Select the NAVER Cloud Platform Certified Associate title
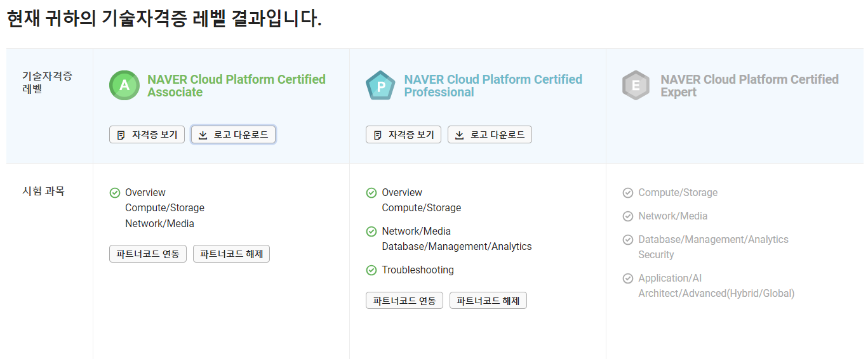Screen dimensions: 868x359 click(x=236, y=86)
